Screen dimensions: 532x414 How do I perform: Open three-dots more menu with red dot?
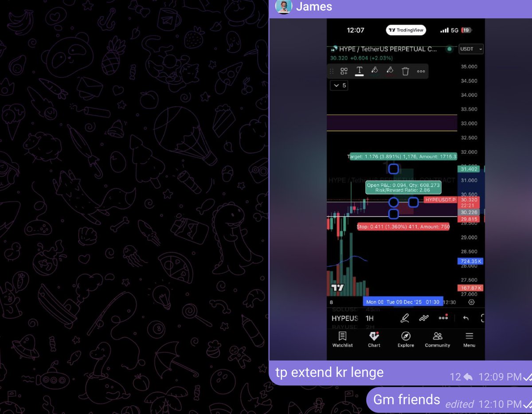(444, 318)
